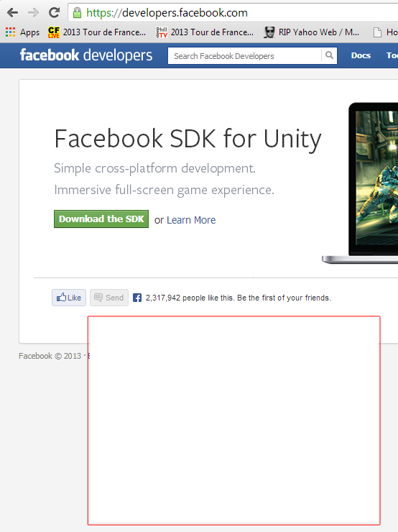Open the CF Live Tour de France bookmark

coord(97,32)
